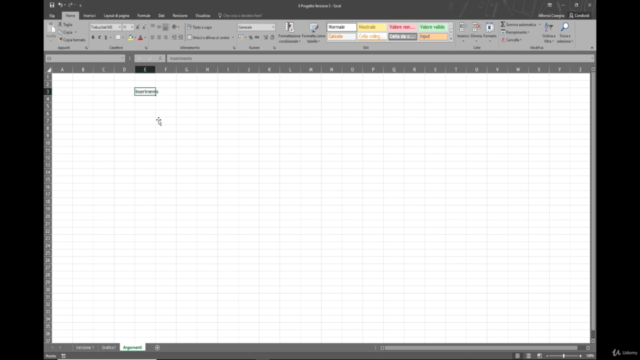Click Ordina e filtra

point(549,33)
